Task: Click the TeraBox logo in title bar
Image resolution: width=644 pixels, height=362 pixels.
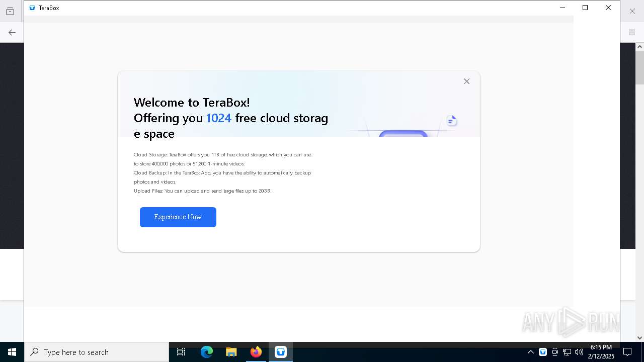Action: click(32, 8)
